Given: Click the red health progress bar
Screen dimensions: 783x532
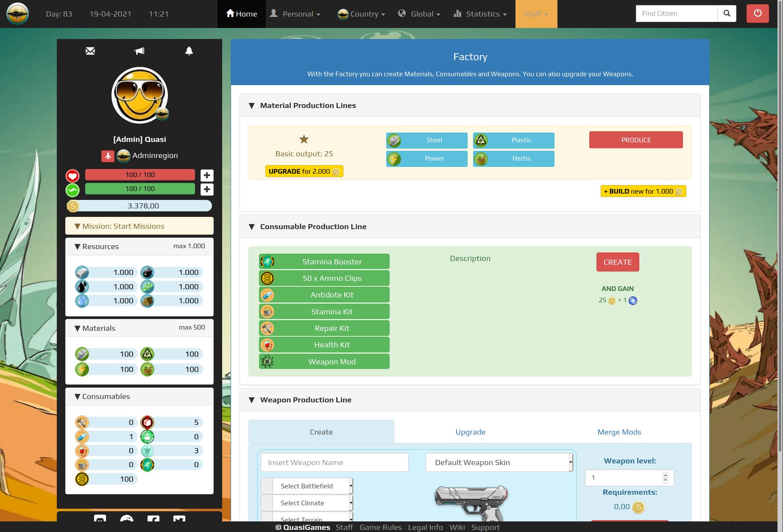Looking at the screenshot, I should pyautogui.click(x=140, y=175).
